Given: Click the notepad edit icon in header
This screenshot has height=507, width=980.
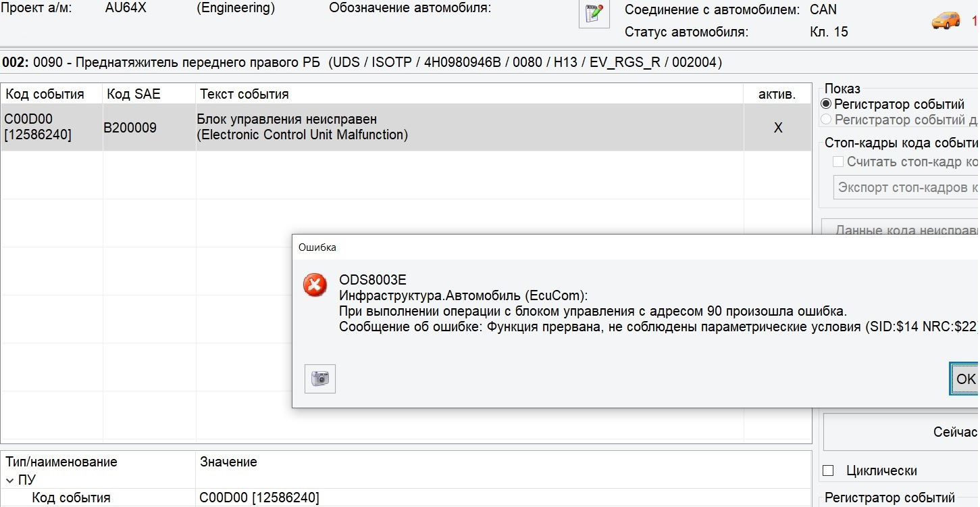Looking at the screenshot, I should [594, 14].
